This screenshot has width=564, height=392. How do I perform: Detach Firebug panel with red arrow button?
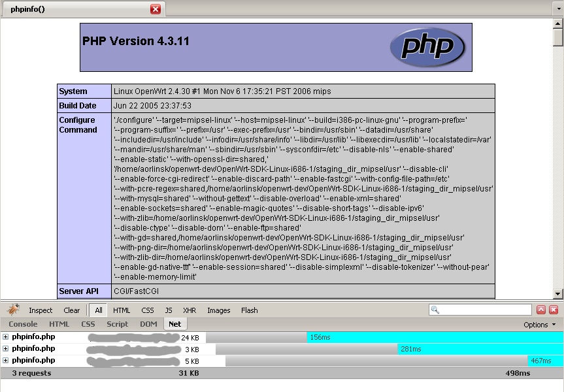(541, 310)
